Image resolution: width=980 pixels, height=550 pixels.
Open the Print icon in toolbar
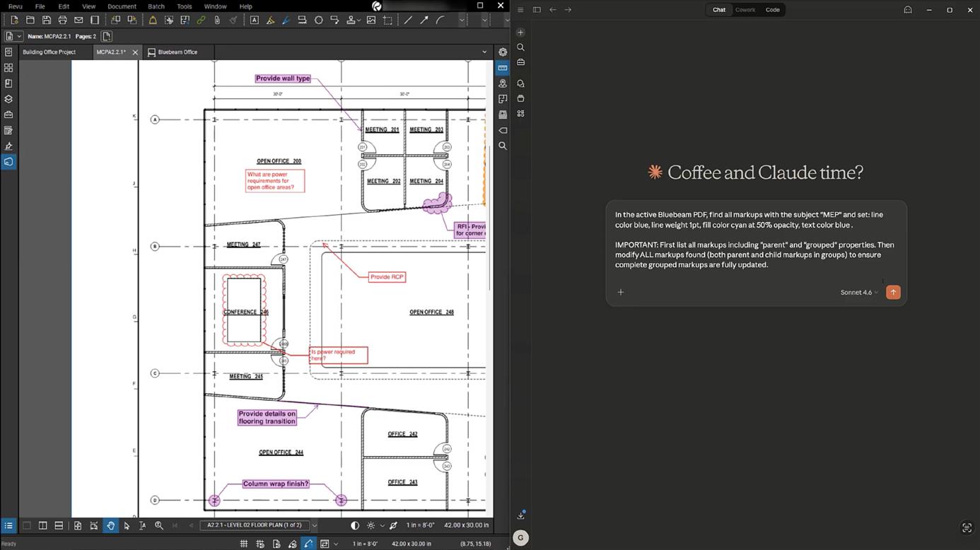click(x=62, y=21)
